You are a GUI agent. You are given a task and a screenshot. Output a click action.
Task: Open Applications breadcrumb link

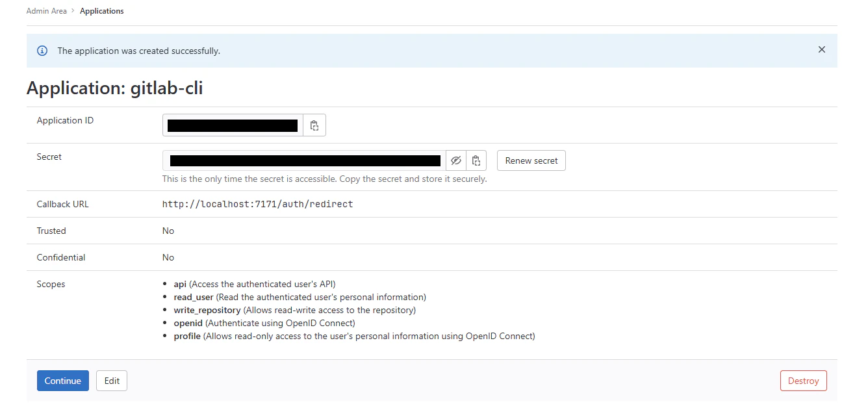click(x=102, y=11)
